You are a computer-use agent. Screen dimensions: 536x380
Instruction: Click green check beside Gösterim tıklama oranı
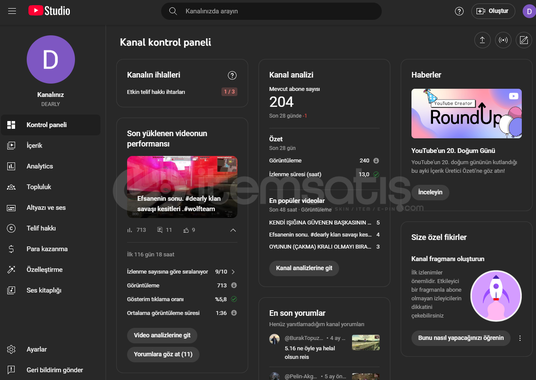click(x=234, y=299)
